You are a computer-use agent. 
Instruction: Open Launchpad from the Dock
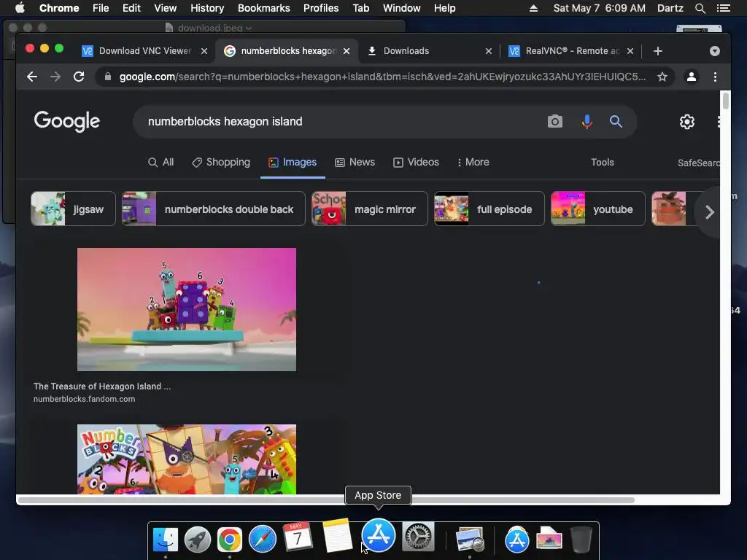tap(198, 539)
